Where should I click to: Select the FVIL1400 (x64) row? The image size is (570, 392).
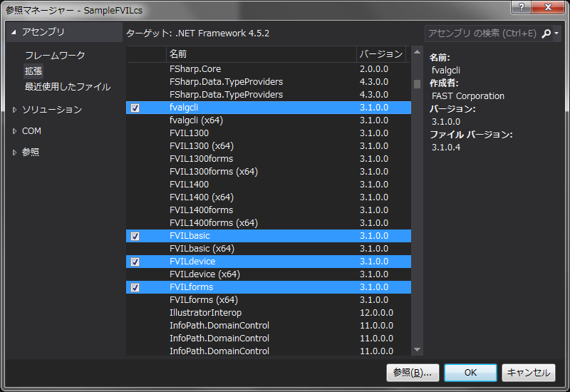pyautogui.click(x=269, y=197)
